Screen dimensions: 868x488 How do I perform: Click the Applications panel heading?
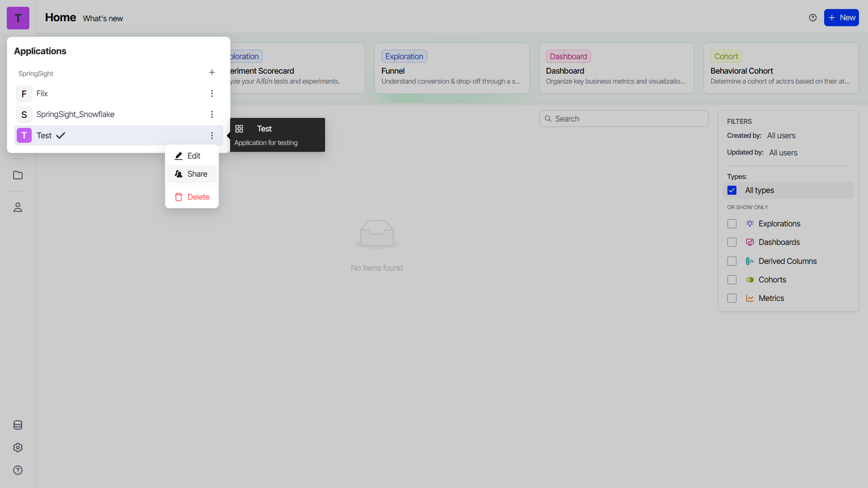click(40, 51)
